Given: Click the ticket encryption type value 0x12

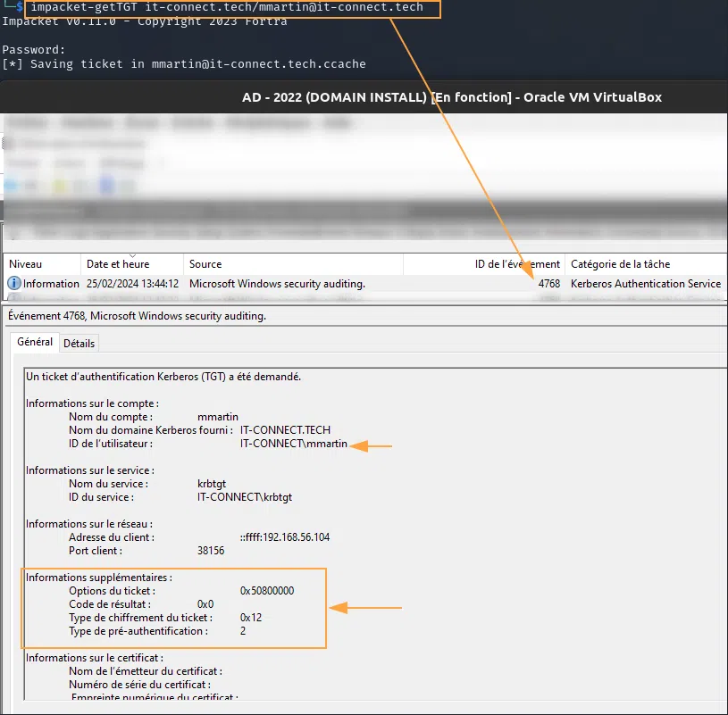Looking at the screenshot, I should 251,618.
